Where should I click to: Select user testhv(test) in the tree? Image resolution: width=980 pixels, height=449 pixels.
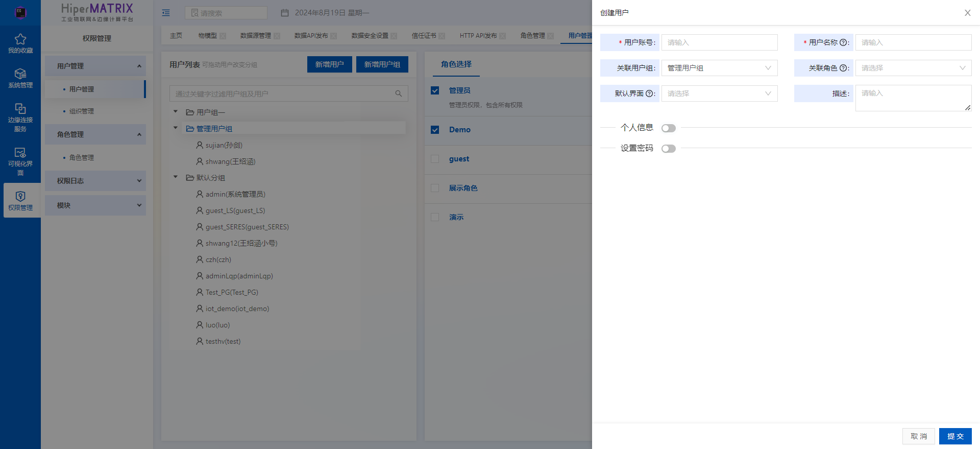pyautogui.click(x=223, y=341)
